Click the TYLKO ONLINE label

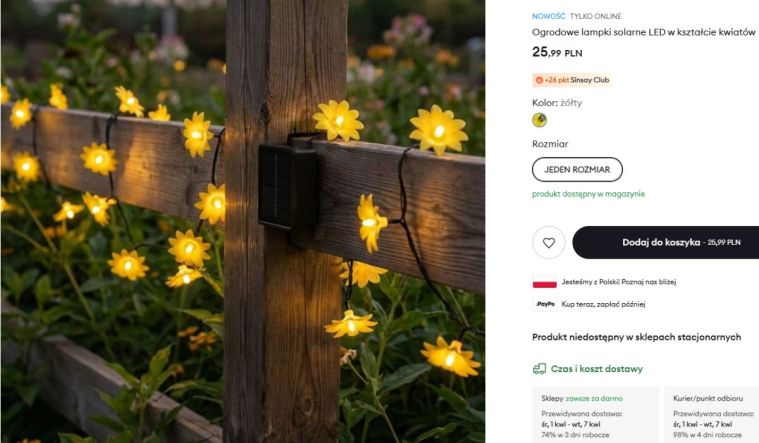595,16
